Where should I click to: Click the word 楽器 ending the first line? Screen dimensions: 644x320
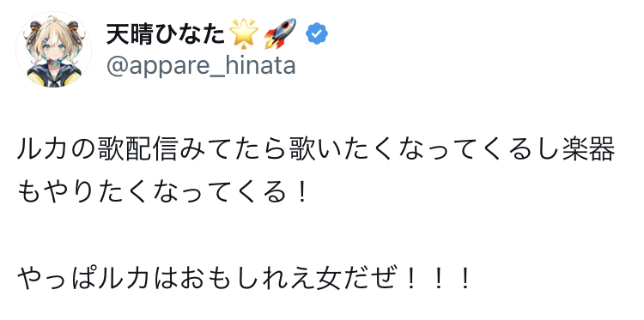[590, 151]
